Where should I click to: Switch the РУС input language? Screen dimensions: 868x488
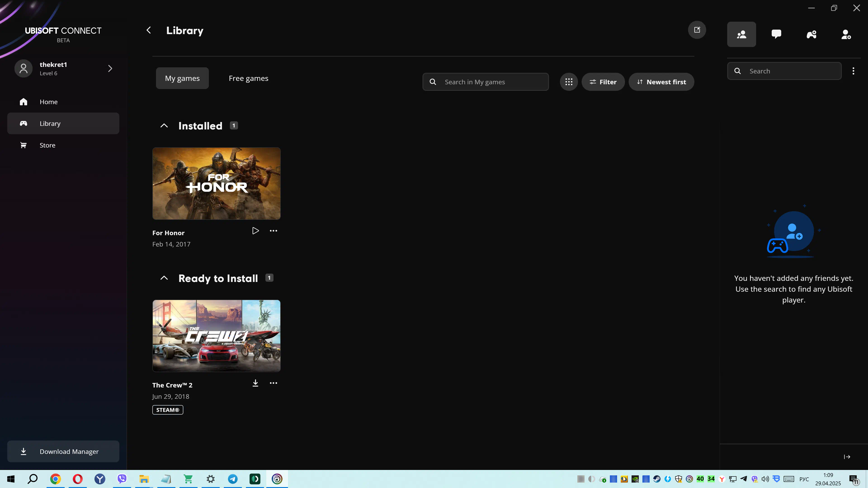pyautogui.click(x=804, y=479)
